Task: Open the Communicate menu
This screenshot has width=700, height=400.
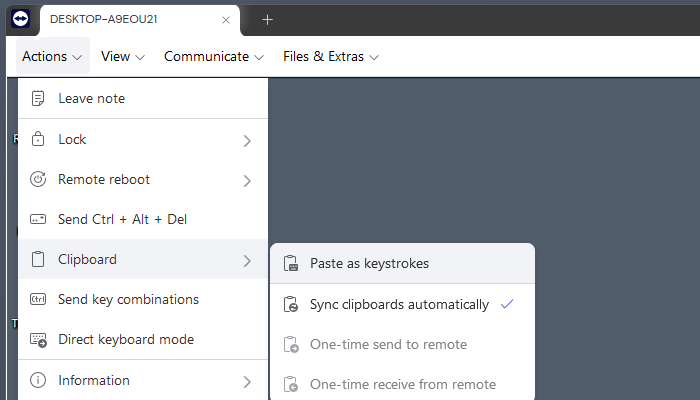Action: coord(213,57)
